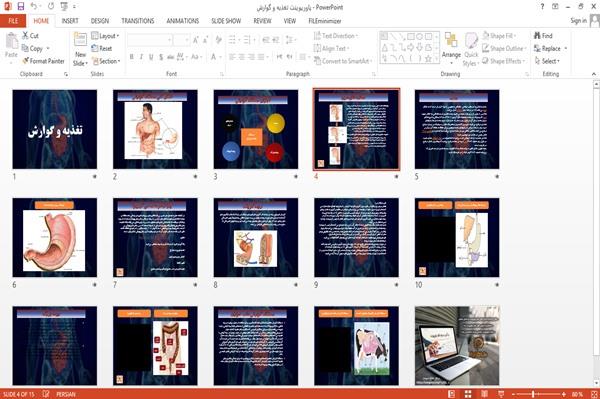Open Quick Styles gallery
This screenshot has width=600, height=399.
pyautogui.click(x=471, y=50)
